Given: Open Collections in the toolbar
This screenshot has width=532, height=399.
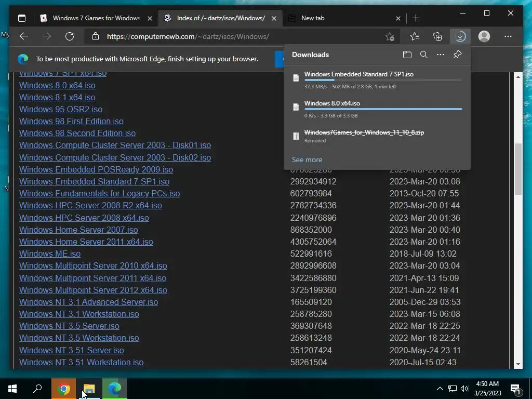Looking at the screenshot, I should pos(437,36).
